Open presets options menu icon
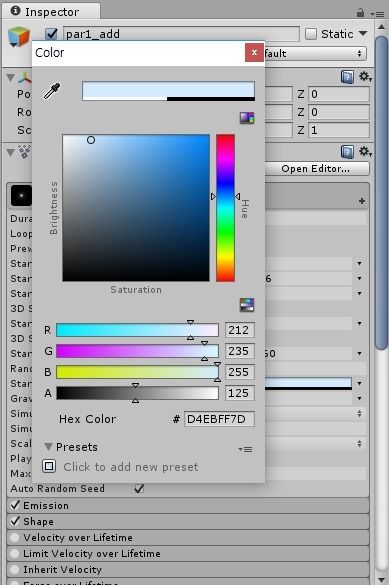This screenshot has height=585, width=389. 245,449
